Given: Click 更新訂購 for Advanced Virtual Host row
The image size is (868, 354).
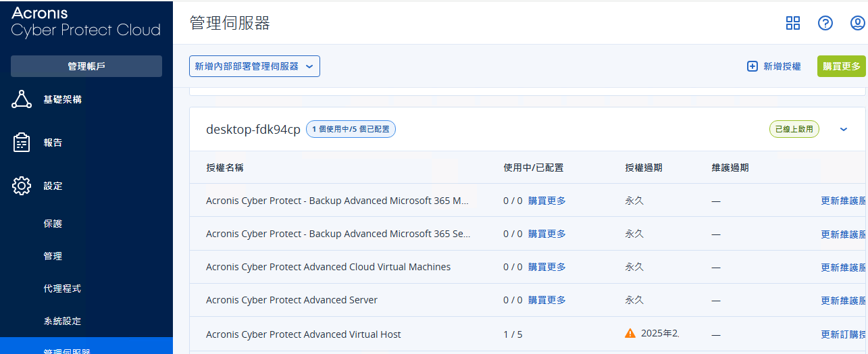Looking at the screenshot, I should click(x=844, y=334).
